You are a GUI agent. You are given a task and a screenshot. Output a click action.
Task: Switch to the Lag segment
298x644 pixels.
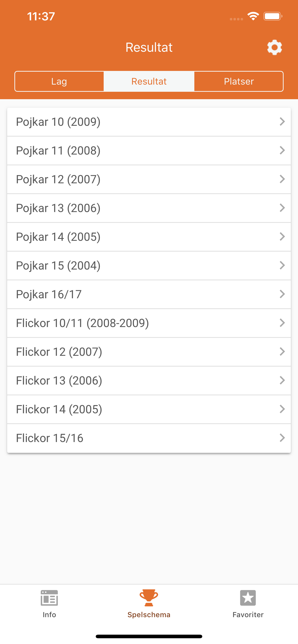coord(59,81)
